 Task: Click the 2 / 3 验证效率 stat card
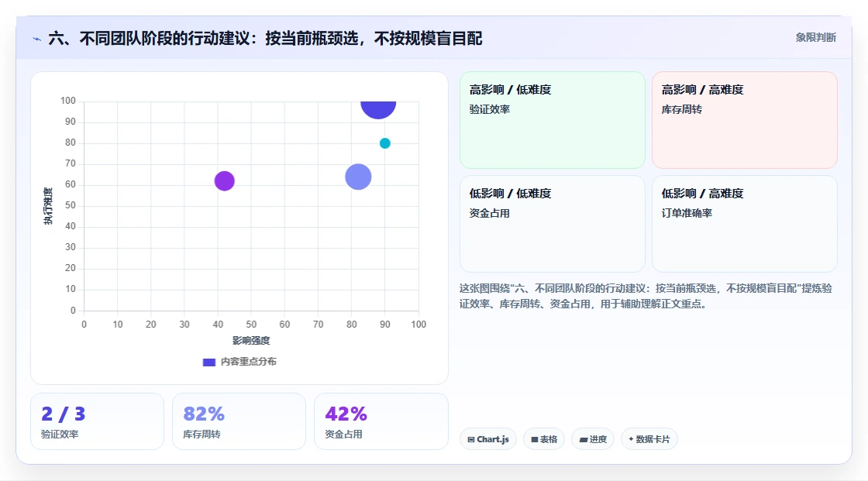click(98, 422)
